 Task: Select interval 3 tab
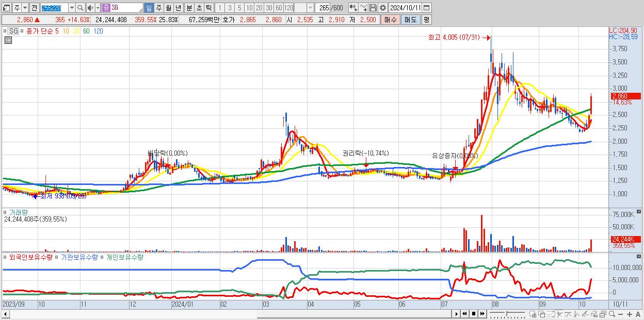pyautogui.click(x=229, y=8)
